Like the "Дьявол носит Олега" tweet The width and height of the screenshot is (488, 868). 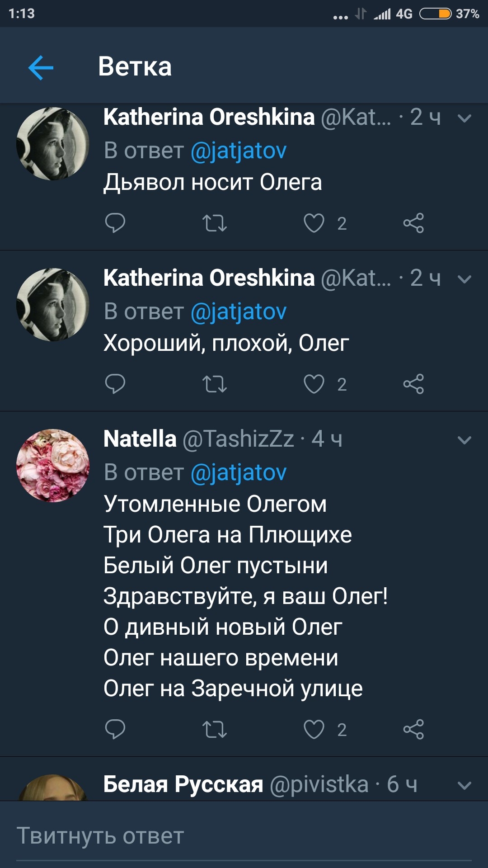point(314,223)
